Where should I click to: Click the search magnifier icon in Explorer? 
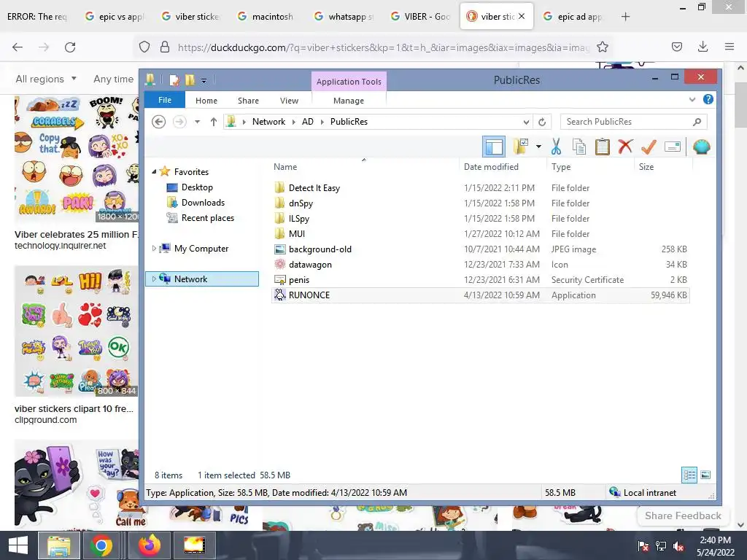697,122
